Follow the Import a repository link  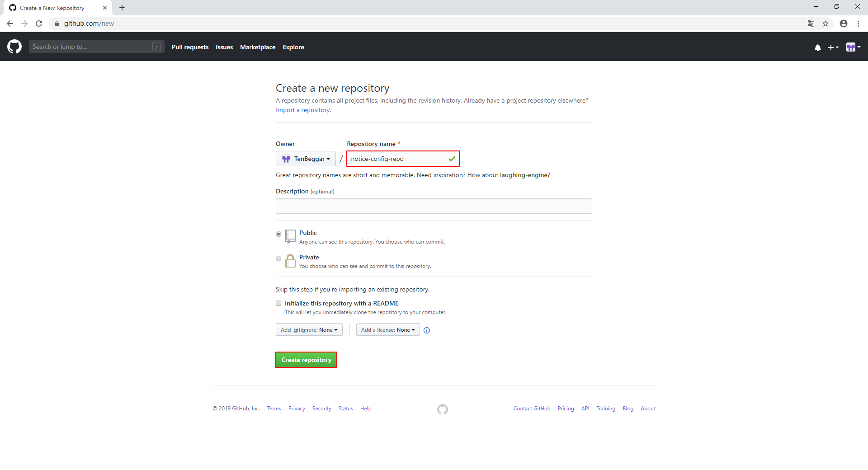[303, 110]
